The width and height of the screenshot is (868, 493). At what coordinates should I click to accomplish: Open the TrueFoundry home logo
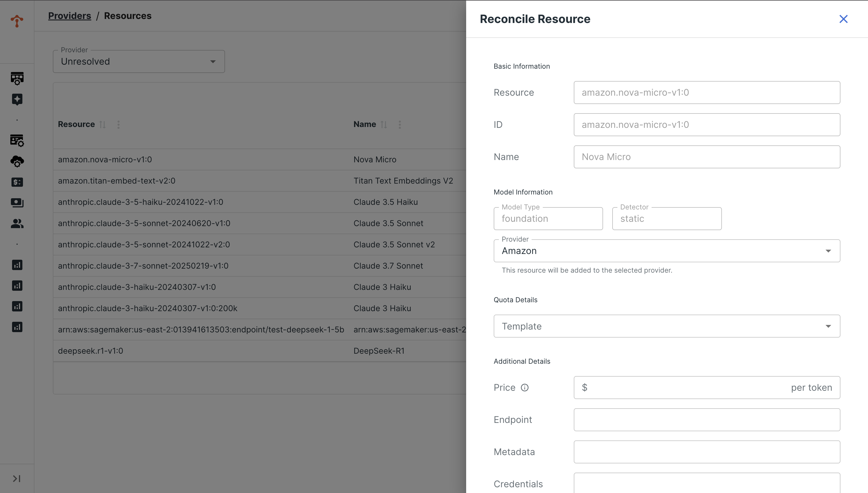[x=17, y=21]
